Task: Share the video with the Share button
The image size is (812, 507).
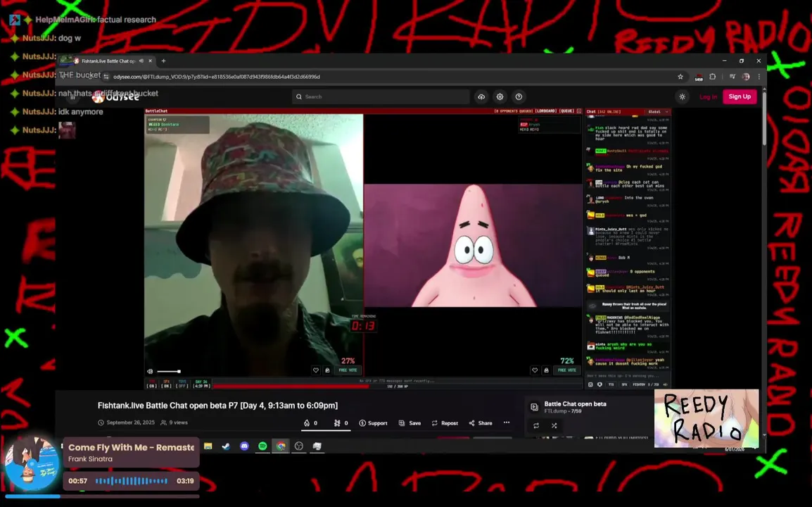Action: point(481,423)
